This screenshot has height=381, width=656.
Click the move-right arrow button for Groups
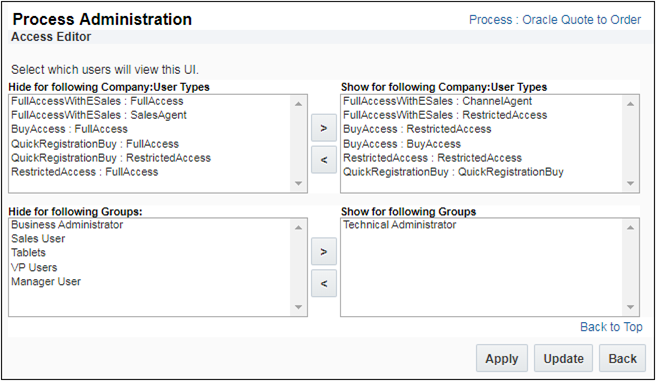point(324,251)
